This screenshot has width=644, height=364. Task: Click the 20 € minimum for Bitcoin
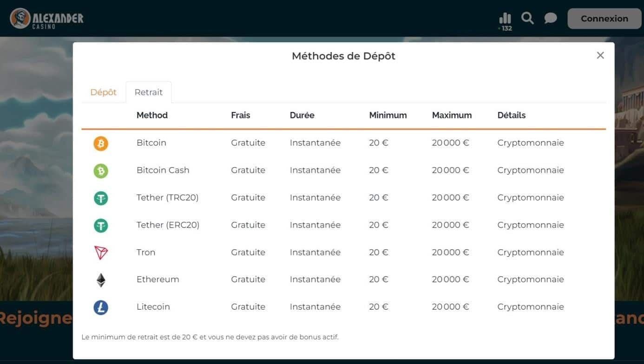[x=379, y=143]
